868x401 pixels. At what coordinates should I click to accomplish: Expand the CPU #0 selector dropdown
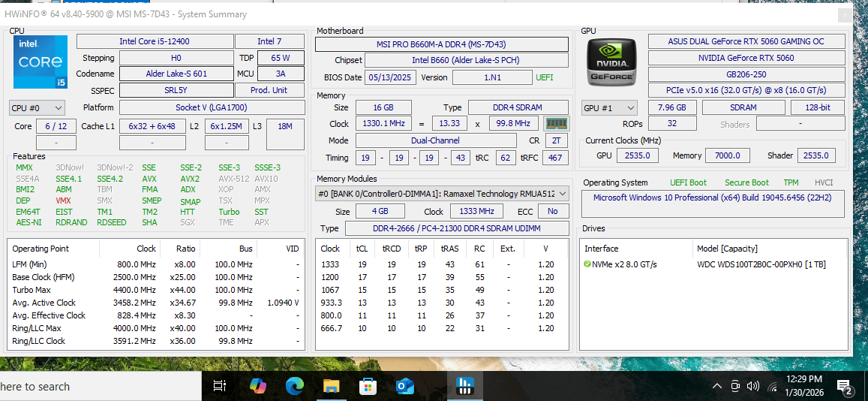tap(37, 108)
